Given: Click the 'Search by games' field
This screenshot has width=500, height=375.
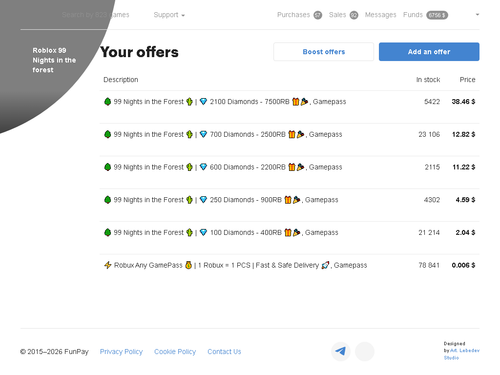Looking at the screenshot, I should [x=95, y=15].
